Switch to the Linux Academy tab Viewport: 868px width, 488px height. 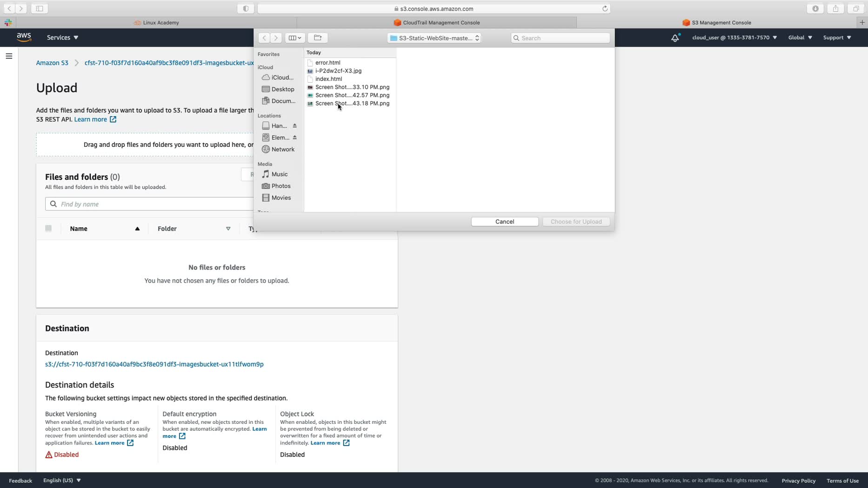(x=156, y=22)
